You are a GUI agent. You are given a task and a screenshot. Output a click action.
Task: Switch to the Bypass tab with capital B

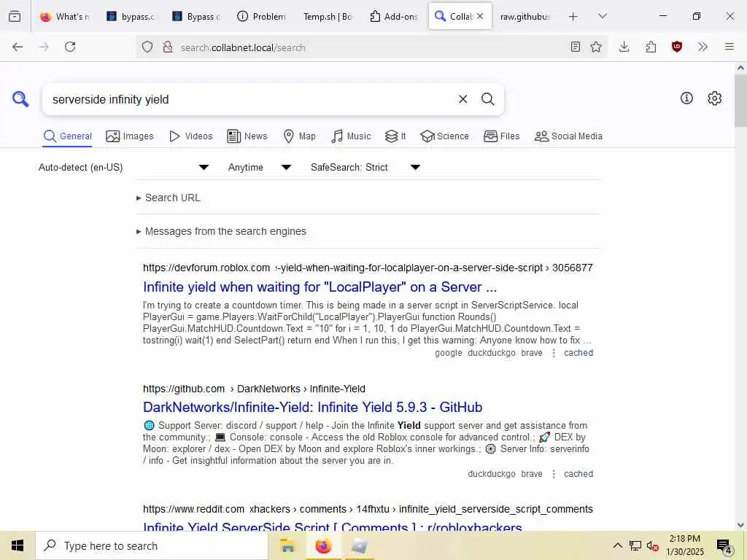196,17
